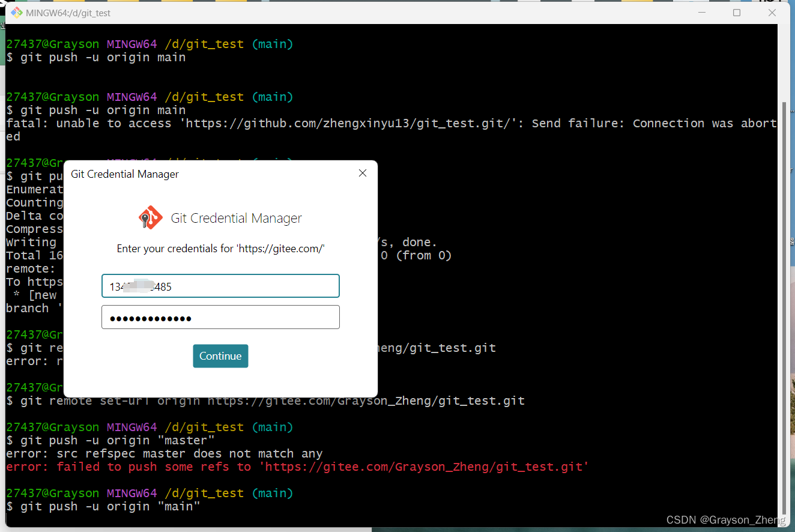This screenshot has width=795, height=532.
Task: Click the red 'failed to push some refs' error line
Action: pos(298,467)
